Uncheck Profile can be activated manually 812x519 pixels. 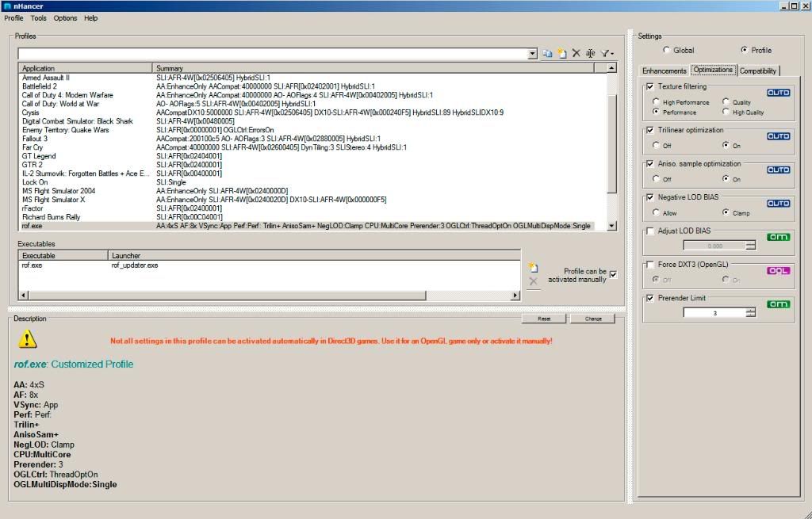[613, 275]
